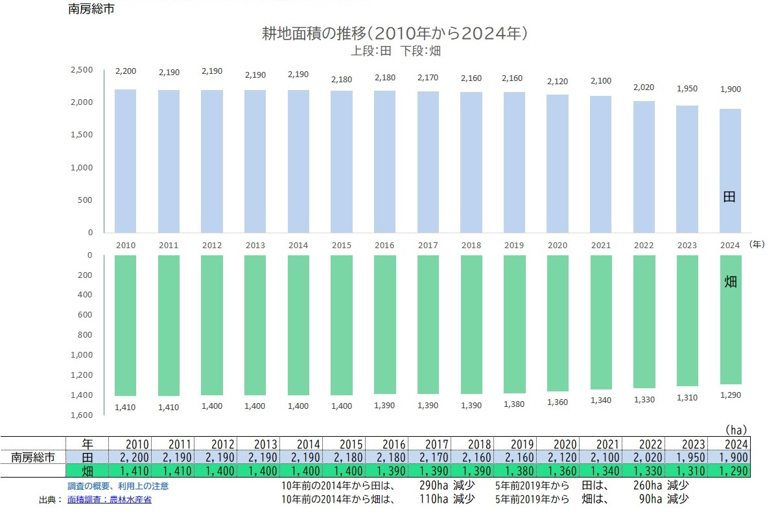Viewport: 776px width, 532px height.
Task: Click the subtitle 上段:田 下段:畑
Action: tap(395, 51)
